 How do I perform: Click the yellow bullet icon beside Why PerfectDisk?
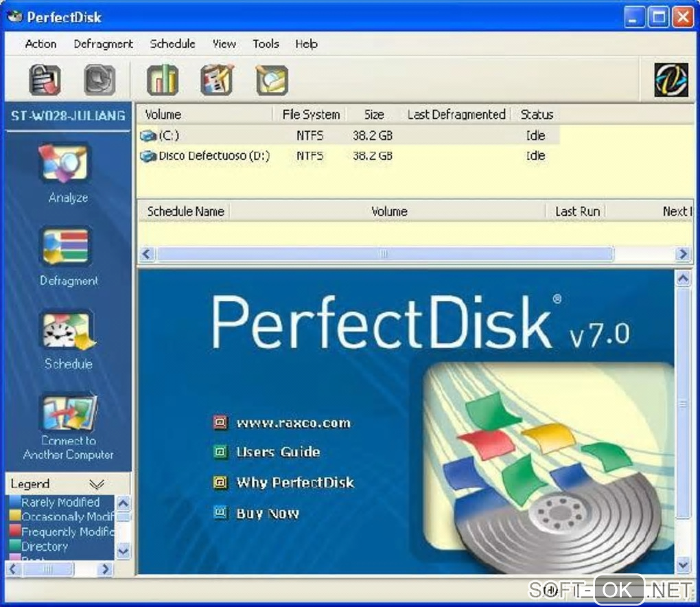point(220,483)
